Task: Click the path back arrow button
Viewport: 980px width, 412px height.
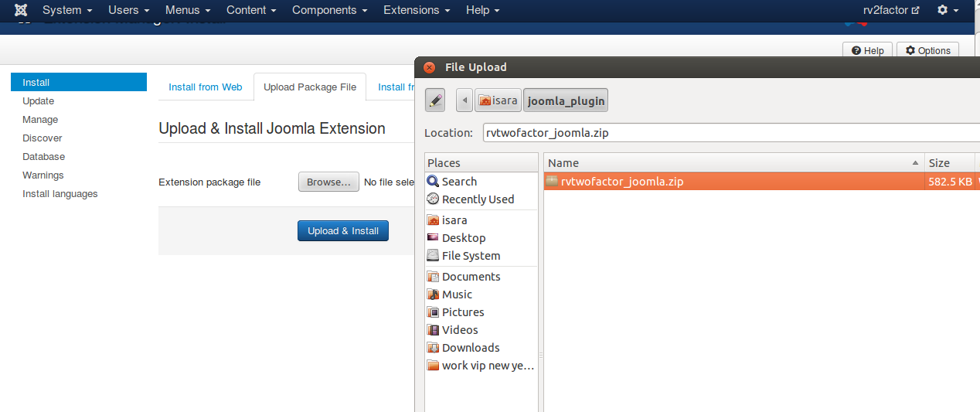Action: [464, 100]
